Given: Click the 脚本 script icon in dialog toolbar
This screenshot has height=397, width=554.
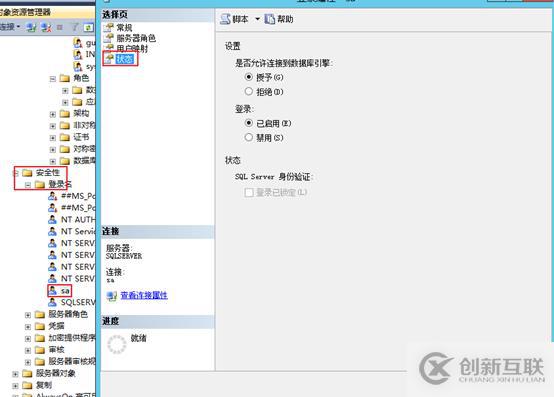Looking at the screenshot, I should 225,19.
